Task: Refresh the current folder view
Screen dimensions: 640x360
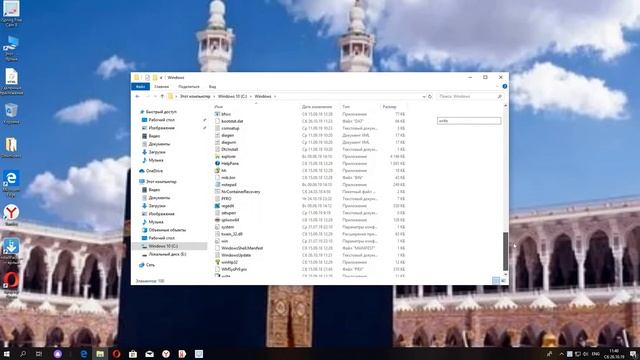Action: (430, 96)
